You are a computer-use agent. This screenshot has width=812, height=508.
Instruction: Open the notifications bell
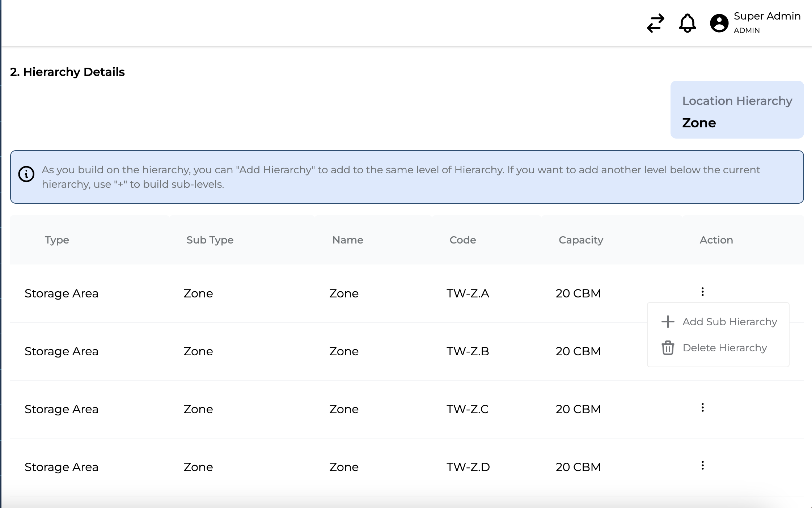(x=687, y=24)
